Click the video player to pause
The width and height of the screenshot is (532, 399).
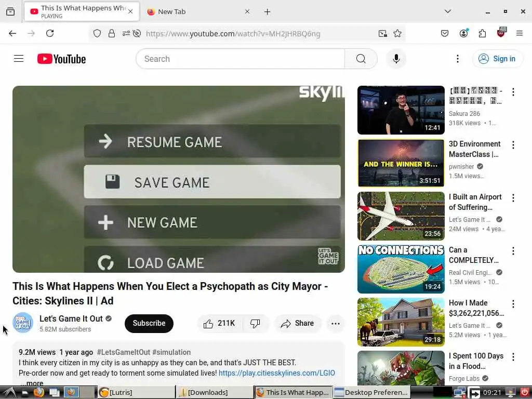(x=179, y=179)
